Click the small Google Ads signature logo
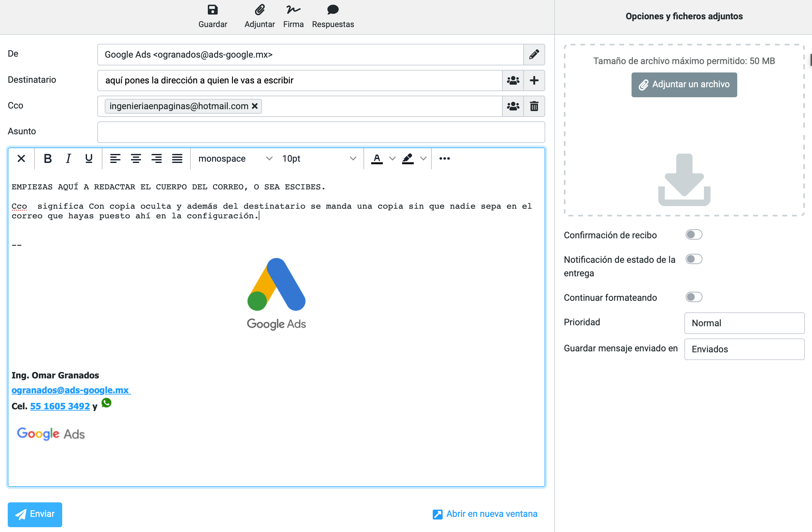Screen dimensions: 812x532 (x=51, y=433)
